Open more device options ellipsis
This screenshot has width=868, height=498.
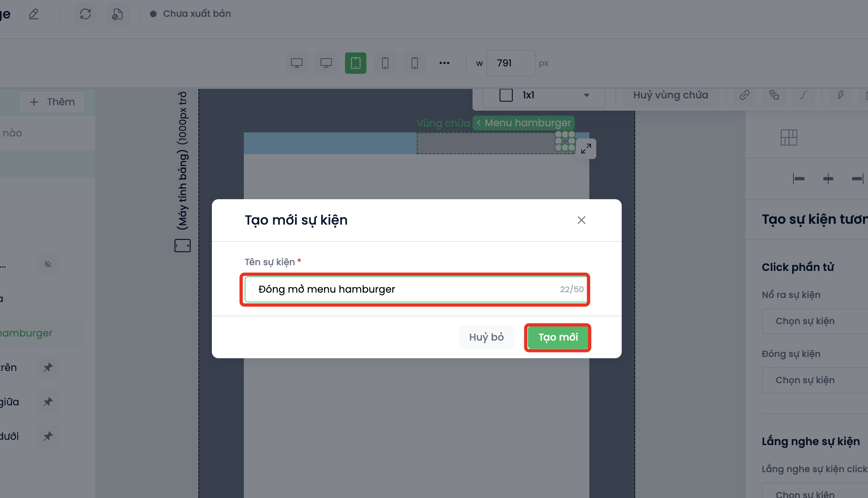(x=444, y=63)
